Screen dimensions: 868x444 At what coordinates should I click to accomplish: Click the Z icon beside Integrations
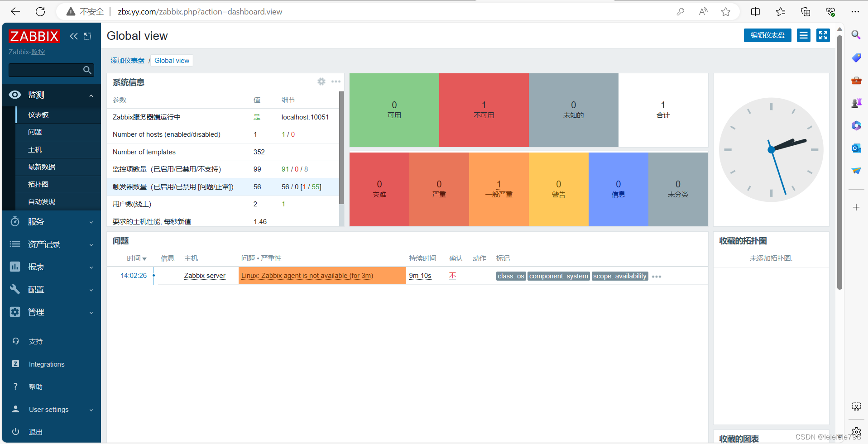point(15,364)
